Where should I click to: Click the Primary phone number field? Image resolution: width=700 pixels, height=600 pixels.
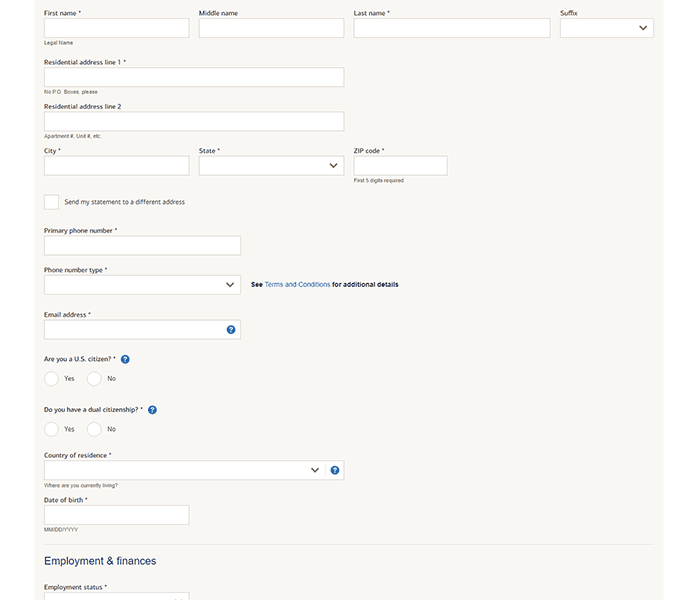click(142, 246)
